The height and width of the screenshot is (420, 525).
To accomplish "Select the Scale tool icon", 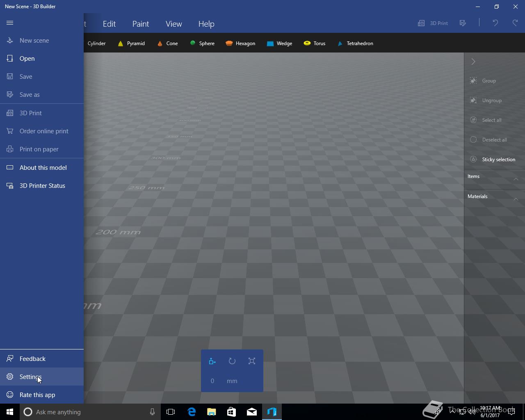I will click(x=252, y=361).
